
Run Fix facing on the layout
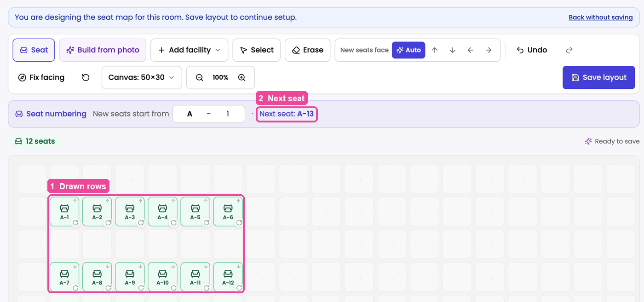(x=41, y=77)
